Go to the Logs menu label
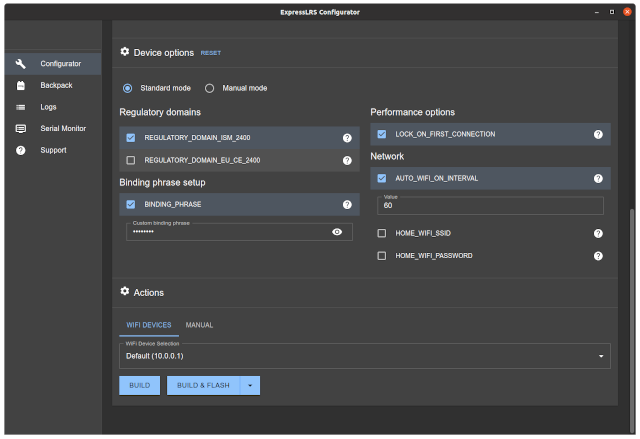 [x=48, y=107]
